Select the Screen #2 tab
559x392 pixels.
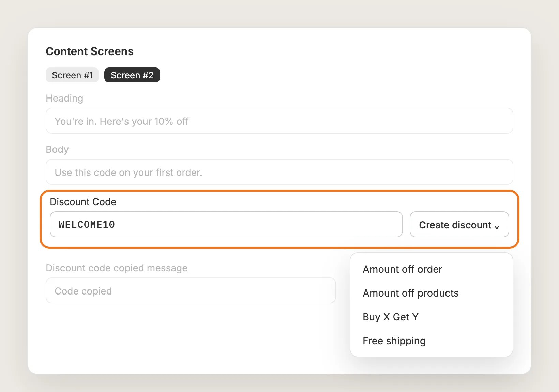click(x=132, y=75)
